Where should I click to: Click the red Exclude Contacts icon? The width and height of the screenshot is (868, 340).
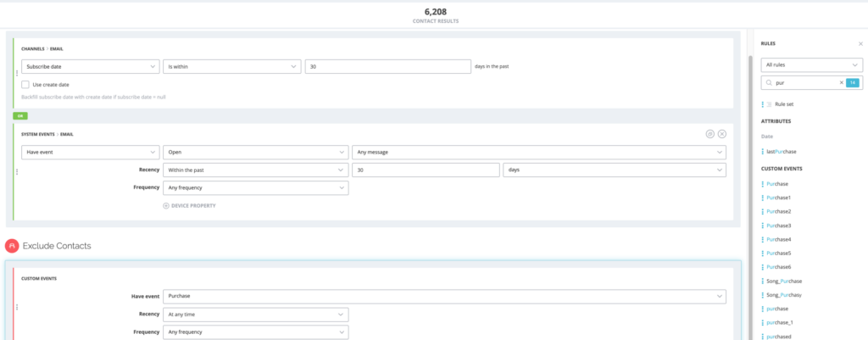tap(12, 246)
